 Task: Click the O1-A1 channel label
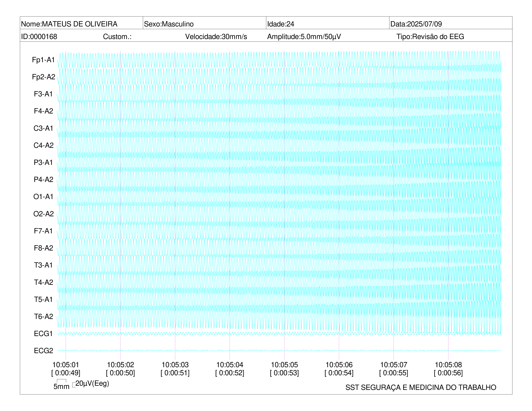click(x=43, y=196)
